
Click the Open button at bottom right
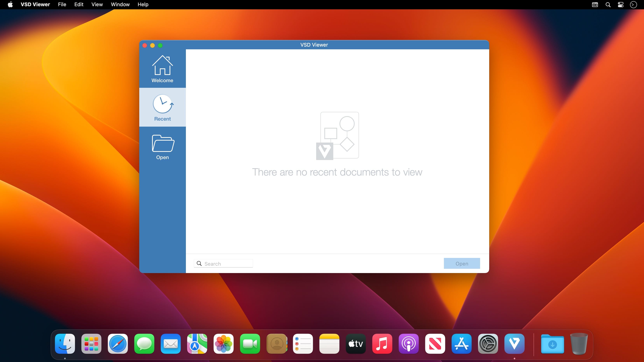pyautogui.click(x=462, y=264)
